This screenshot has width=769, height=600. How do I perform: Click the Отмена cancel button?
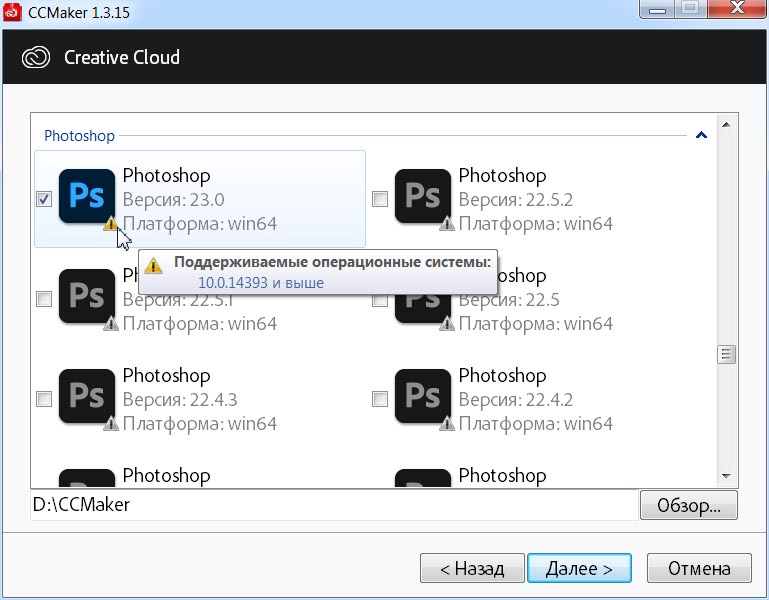pos(699,568)
